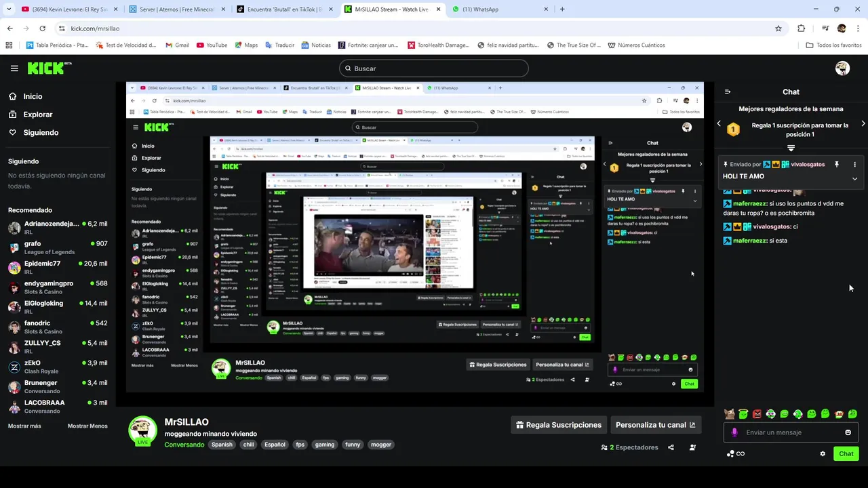
Task: Show next top gifter arrow
Action: pyautogui.click(x=863, y=123)
